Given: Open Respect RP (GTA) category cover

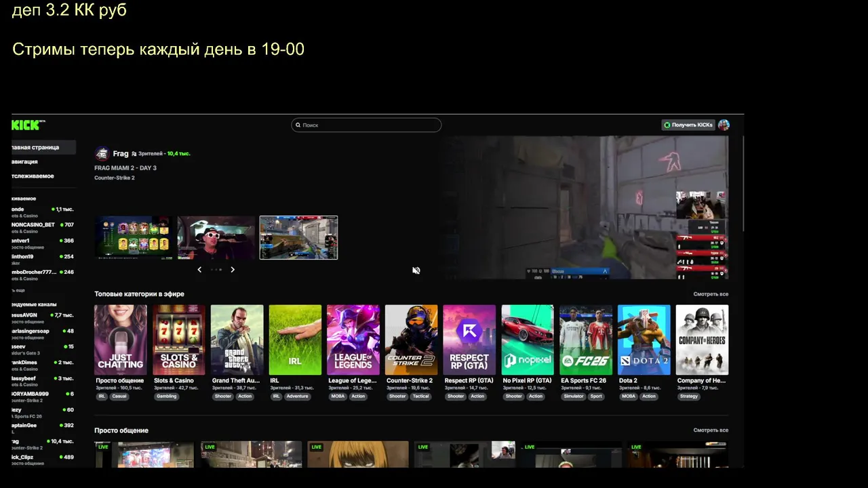Looking at the screenshot, I should 469,340.
